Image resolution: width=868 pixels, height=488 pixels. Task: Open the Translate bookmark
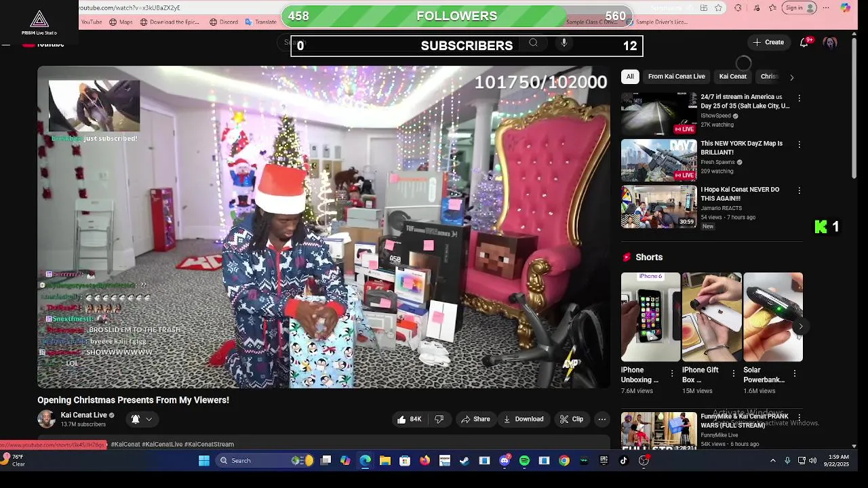[260, 22]
